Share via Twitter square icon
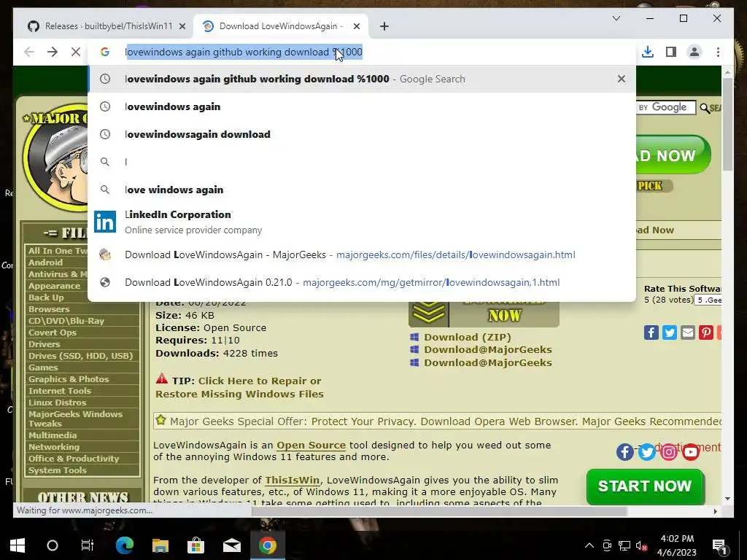Image resolution: width=747 pixels, height=560 pixels. click(x=670, y=332)
